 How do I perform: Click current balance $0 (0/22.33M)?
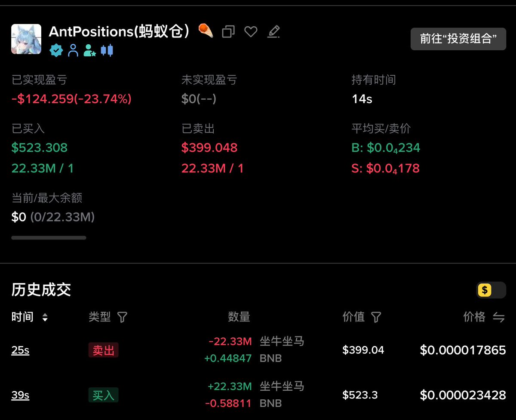tap(53, 217)
